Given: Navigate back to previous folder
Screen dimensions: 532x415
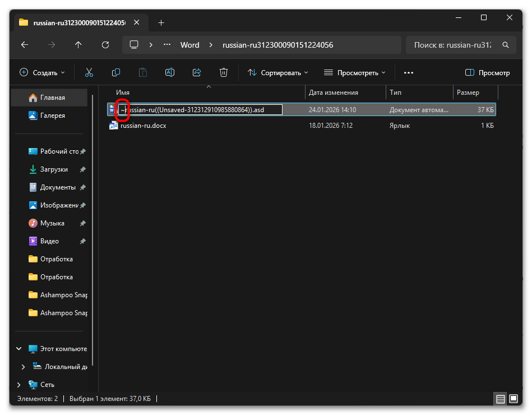Looking at the screenshot, I should coord(24,45).
